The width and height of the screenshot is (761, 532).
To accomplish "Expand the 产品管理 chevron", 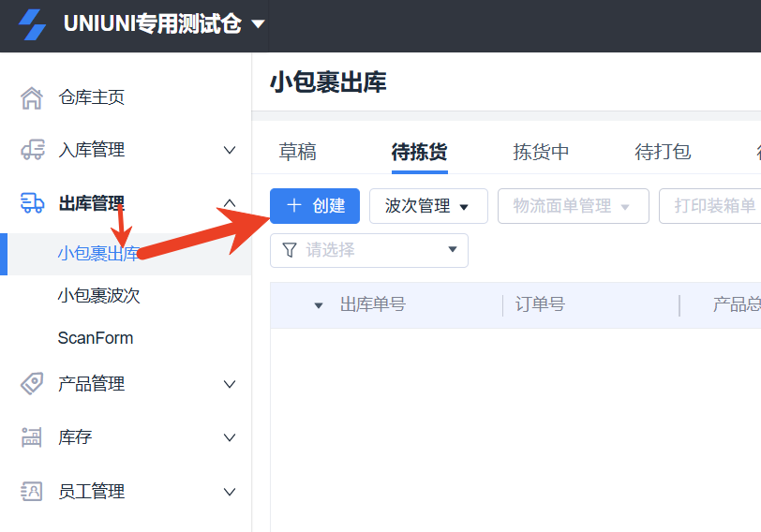I will pos(230,384).
